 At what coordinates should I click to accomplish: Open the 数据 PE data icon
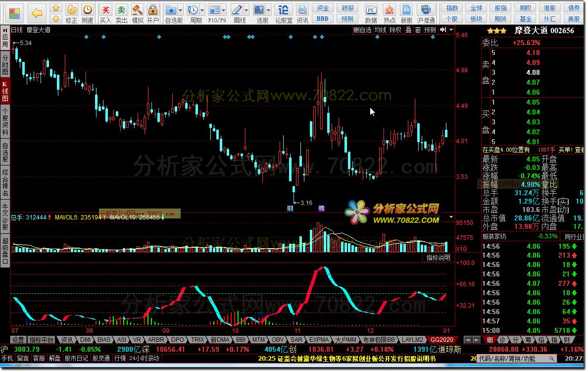371,13
